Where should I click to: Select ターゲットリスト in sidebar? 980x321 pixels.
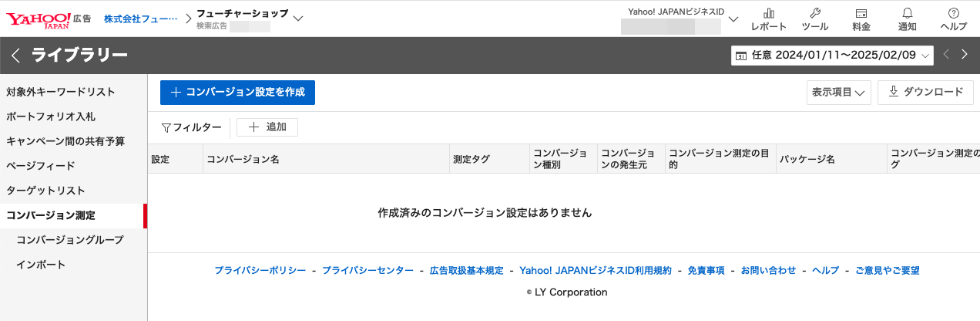(45, 191)
